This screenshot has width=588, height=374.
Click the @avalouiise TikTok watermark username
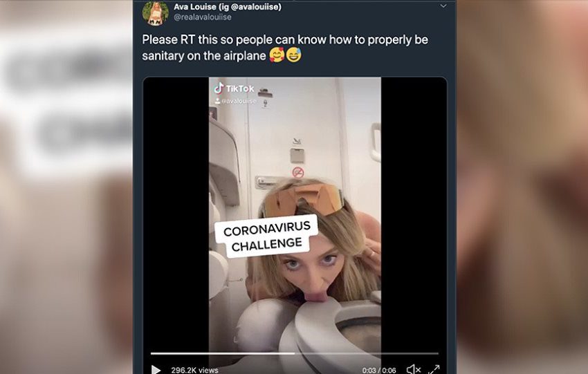(x=239, y=101)
